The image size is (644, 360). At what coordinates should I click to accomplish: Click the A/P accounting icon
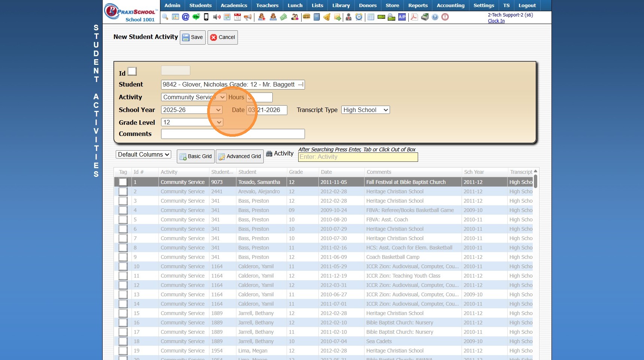point(402,17)
